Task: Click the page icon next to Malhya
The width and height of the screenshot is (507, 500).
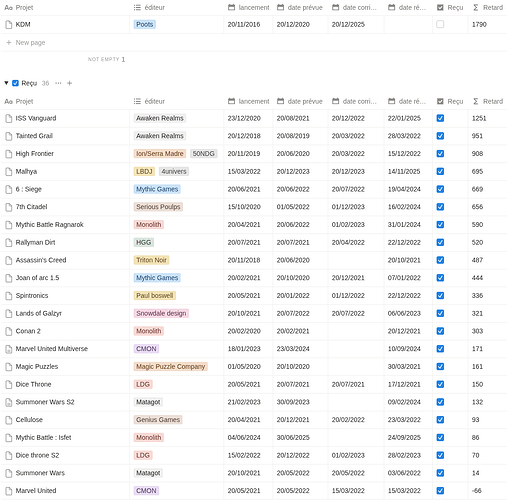Action: 9,172
